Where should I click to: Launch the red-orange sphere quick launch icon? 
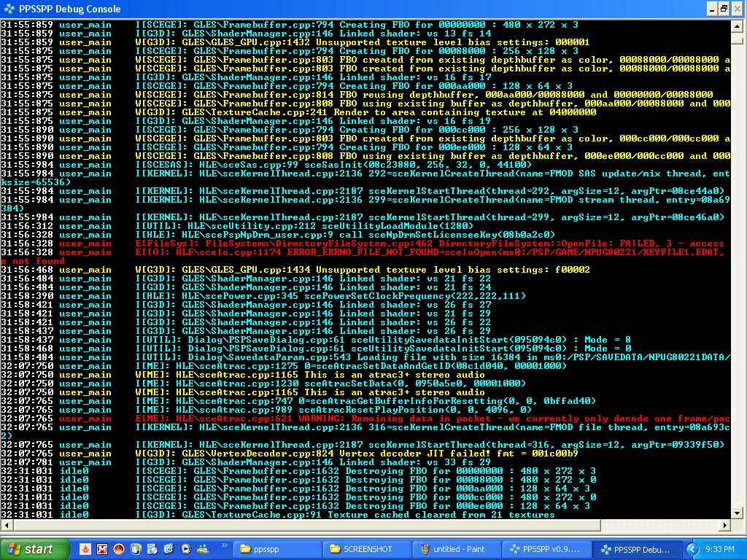click(x=119, y=549)
